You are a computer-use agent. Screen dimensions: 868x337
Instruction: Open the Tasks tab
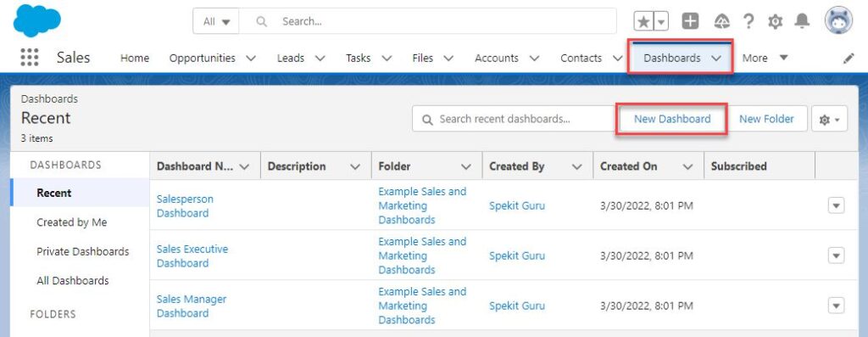(x=359, y=59)
